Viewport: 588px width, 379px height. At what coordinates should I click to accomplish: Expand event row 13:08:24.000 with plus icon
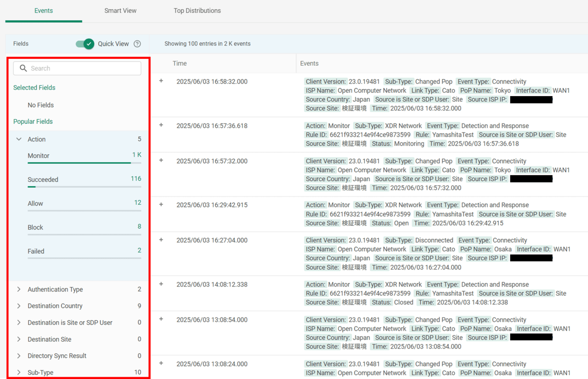[161, 363]
